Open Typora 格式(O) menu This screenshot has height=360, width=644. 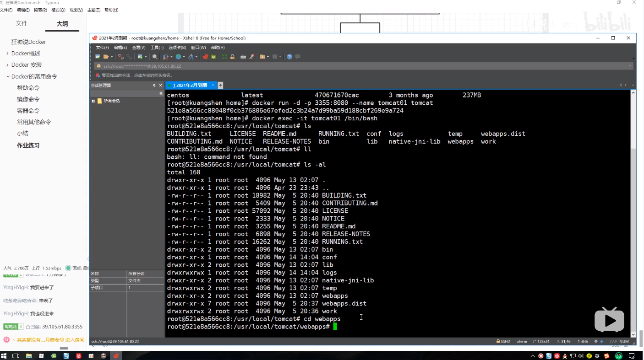(x=58, y=10)
